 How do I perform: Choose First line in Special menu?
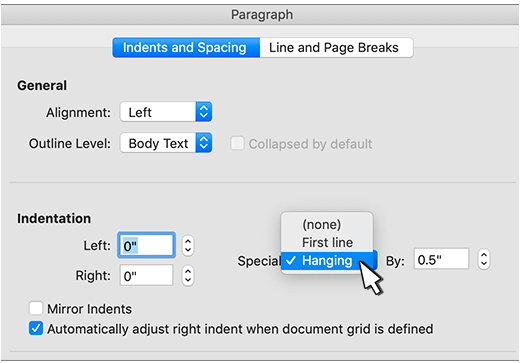[327, 243]
